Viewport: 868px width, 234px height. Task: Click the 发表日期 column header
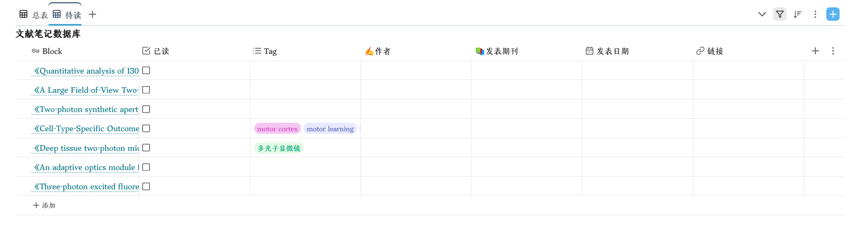pos(612,51)
